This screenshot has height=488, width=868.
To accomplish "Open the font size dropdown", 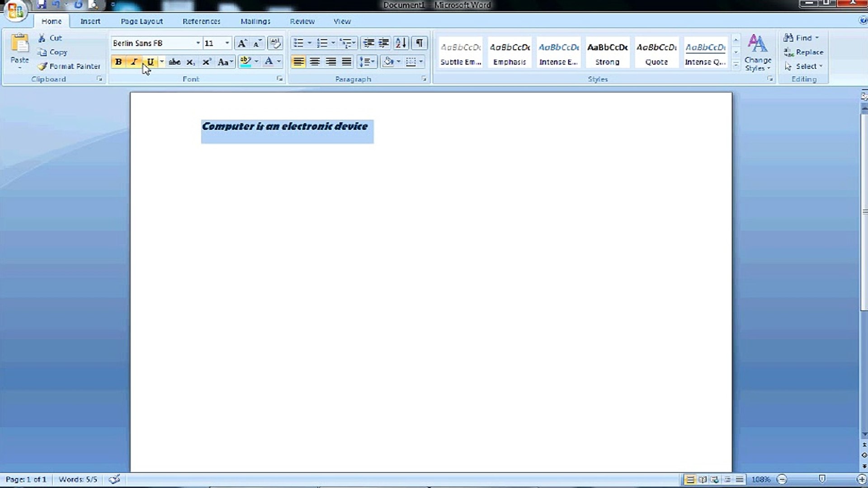I will coord(227,43).
